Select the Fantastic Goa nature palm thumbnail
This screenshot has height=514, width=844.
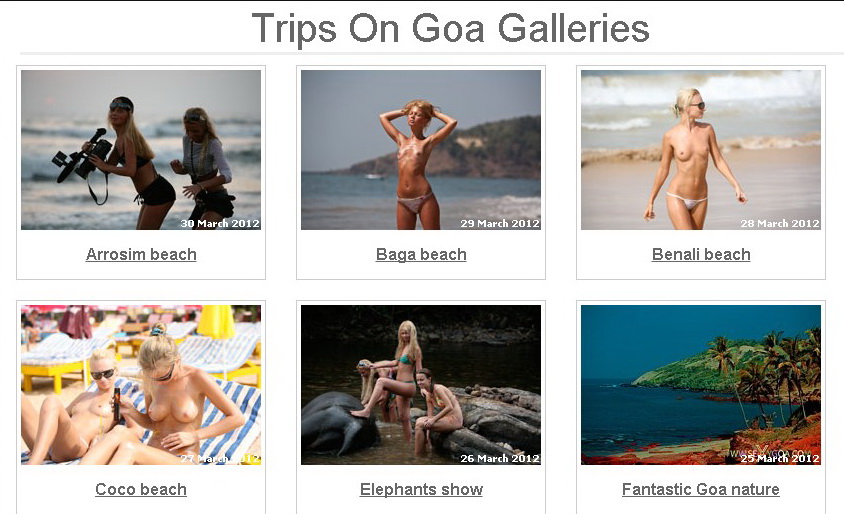click(x=701, y=385)
